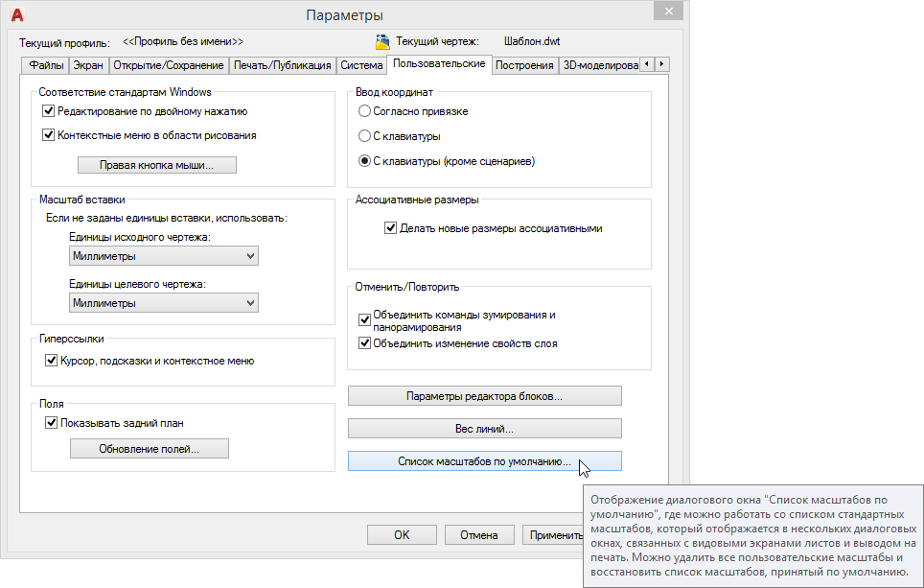Confirm with the OK button
Image resolution: width=924 pixels, height=588 pixels.
click(402, 535)
